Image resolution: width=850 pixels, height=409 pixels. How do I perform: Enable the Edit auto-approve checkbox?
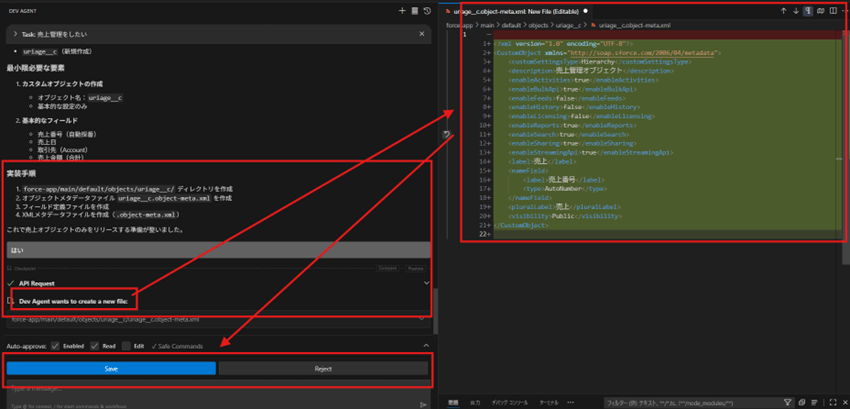click(125, 346)
